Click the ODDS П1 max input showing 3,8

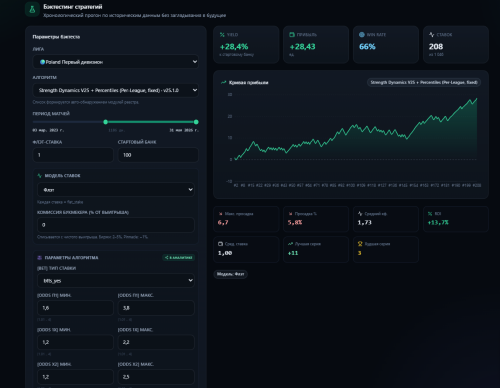click(156, 308)
